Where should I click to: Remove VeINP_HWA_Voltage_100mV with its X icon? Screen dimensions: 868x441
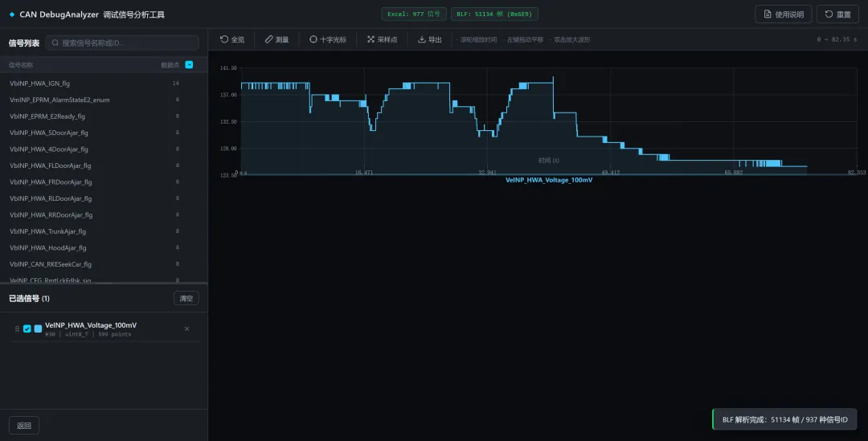186,329
